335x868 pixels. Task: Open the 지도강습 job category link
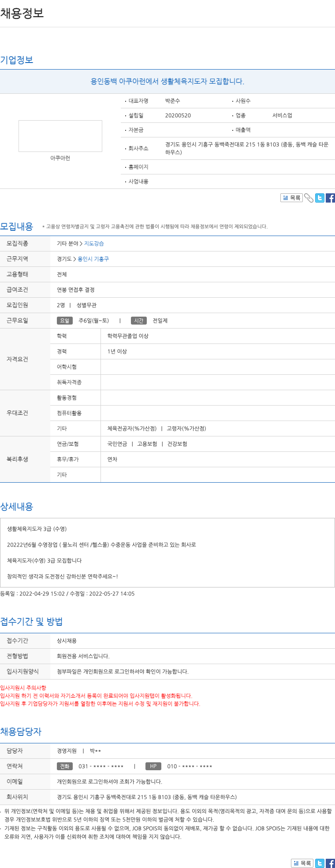94,244
